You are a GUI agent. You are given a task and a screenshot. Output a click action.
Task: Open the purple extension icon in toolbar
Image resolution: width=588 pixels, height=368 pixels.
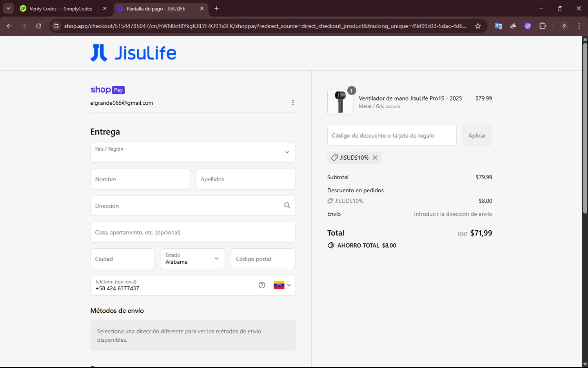(x=528, y=26)
